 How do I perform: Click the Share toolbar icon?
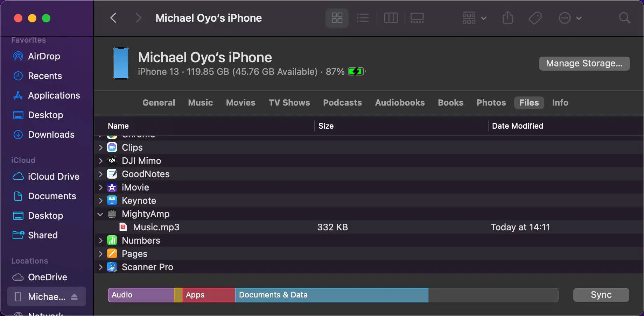tap(507, 18)
